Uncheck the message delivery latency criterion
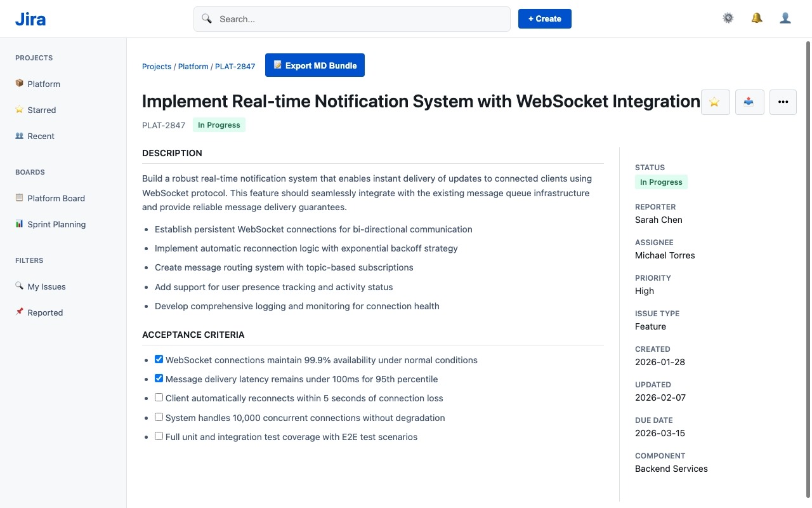 (x=159, y=378)
